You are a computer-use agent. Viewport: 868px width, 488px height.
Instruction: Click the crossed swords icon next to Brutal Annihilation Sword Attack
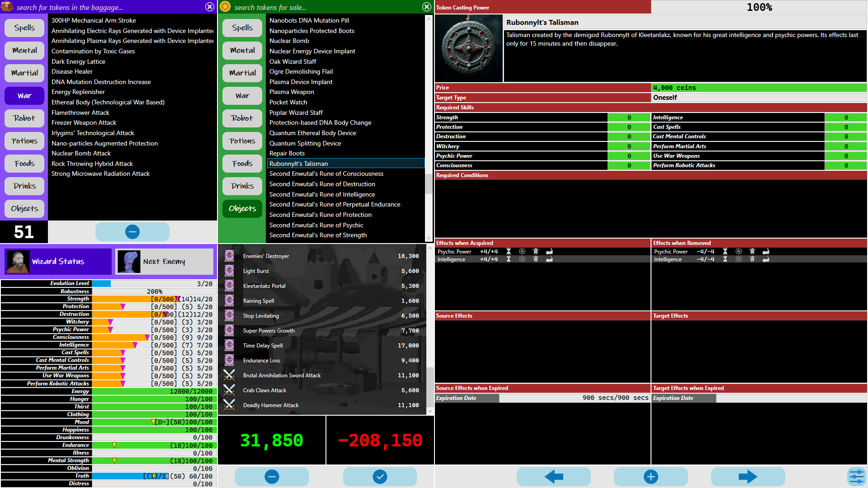229,375
